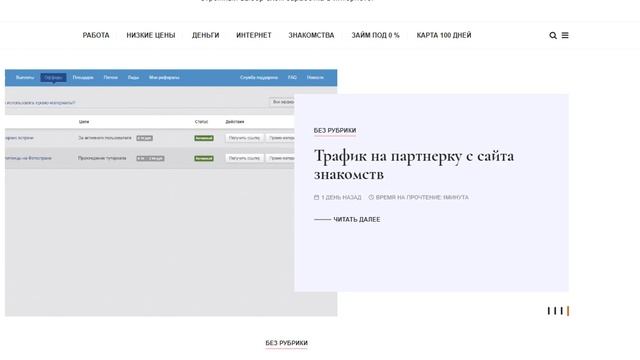This screenshot has height=360, width=640.
Task: Open the РАБОТА menu item
Action: tap(96, 36)
